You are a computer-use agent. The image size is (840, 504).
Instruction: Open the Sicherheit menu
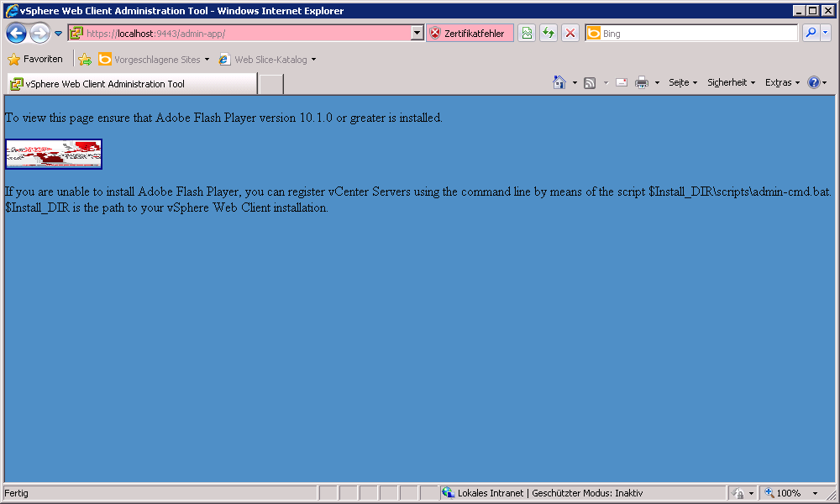731,82
